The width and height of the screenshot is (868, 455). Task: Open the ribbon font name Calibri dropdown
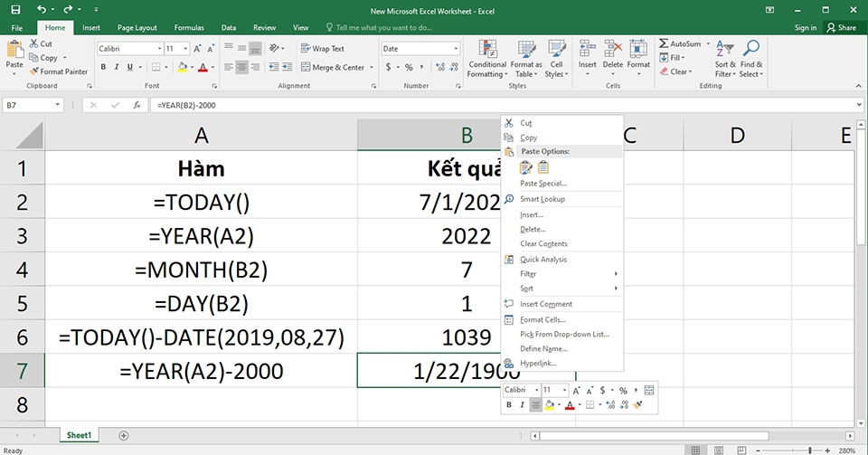point(159,49)
